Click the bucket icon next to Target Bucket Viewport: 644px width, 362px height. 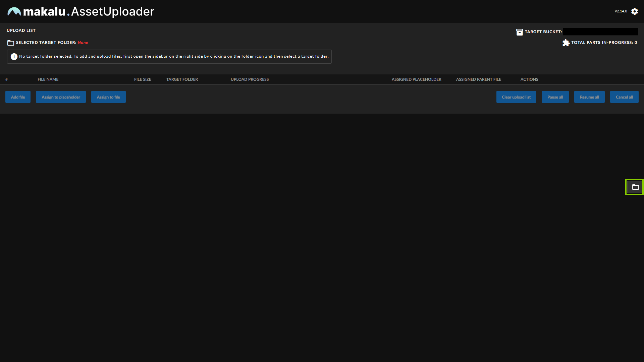[520, 32]
